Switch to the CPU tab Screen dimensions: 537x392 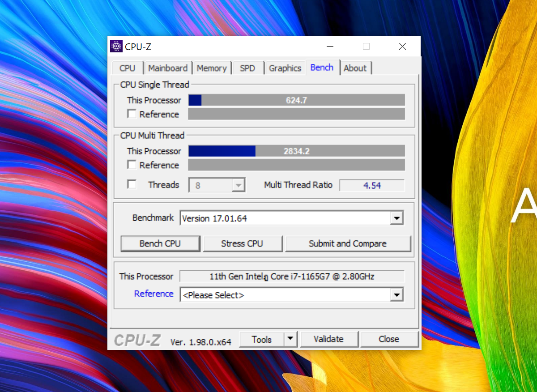127,68
